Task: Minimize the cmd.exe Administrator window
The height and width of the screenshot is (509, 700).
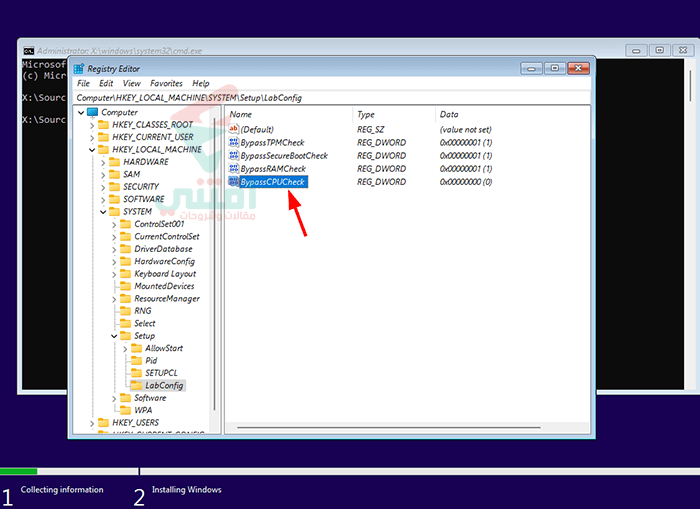Action: (637, 50)
